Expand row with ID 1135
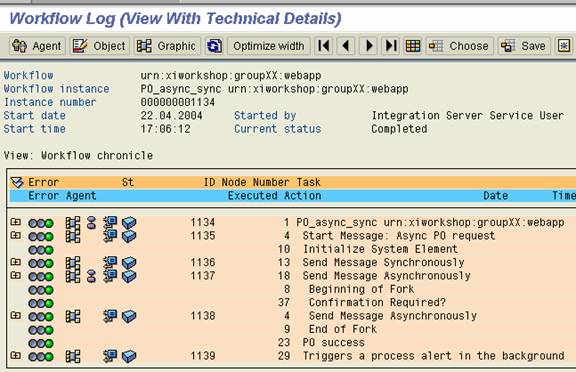The image size is (576, 372). [15, 235]
